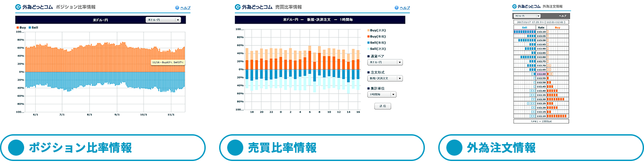This screenshot has width=644, height=165.
Task: Open the 外為注文情報 tab button
Action: click(541, 148)
